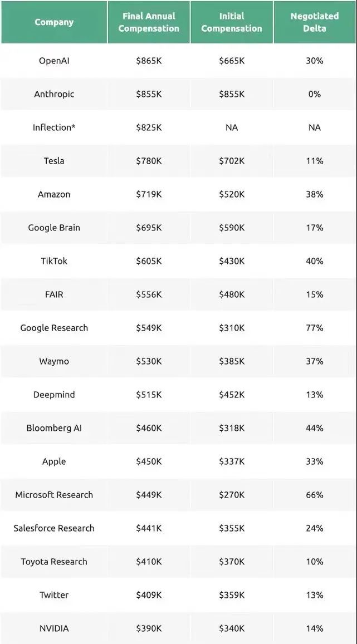Click Tesla's $780K final compensation
The height and width of the screenshot is (644, 357).
tap(149, 161)
